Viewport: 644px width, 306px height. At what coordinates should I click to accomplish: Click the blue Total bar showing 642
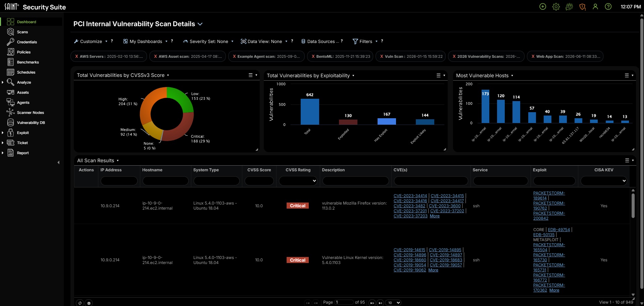310,112
